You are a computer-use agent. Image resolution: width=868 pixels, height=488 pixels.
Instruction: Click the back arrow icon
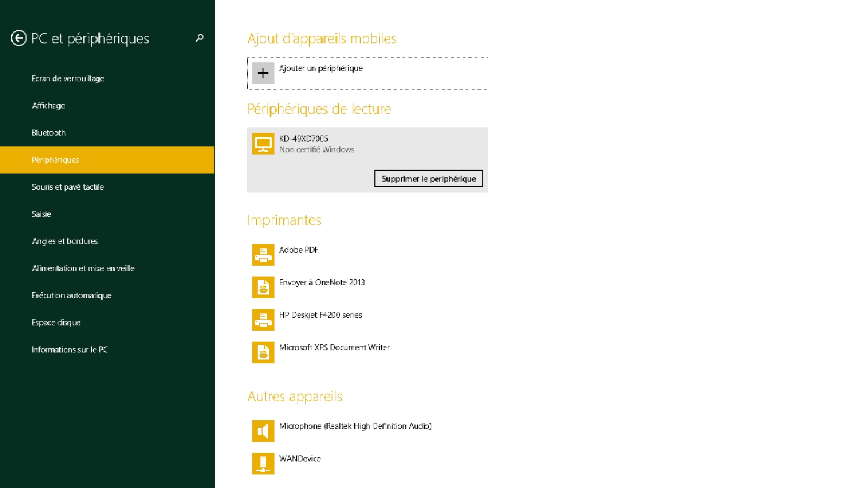coord(18,38)
